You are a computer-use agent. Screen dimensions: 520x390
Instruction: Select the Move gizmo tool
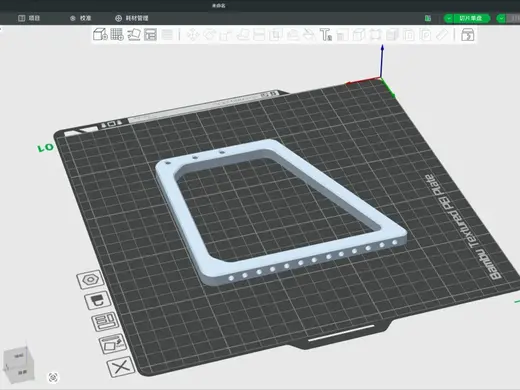tap(193, 35)
